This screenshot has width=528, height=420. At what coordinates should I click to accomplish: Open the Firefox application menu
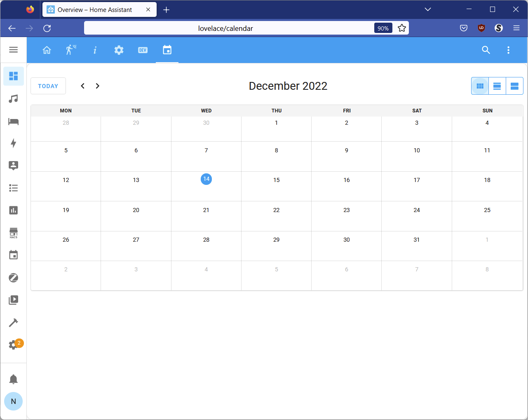click(x=516, y=28)
